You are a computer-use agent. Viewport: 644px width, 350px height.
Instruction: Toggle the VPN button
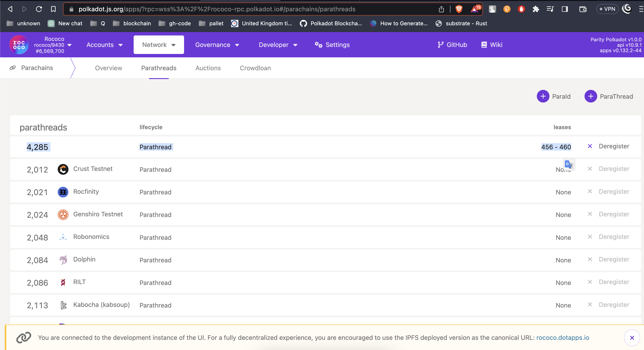pos(607,9)
